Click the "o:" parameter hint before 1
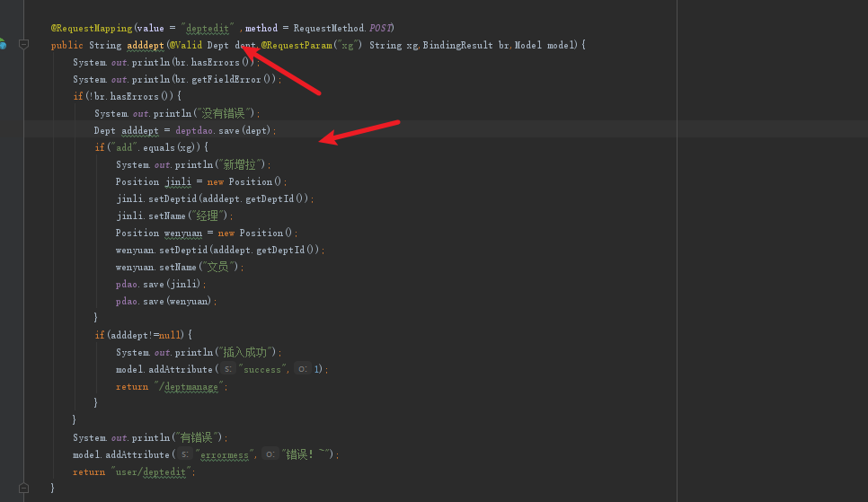868x502 pixels. click(x=302, y=369)
